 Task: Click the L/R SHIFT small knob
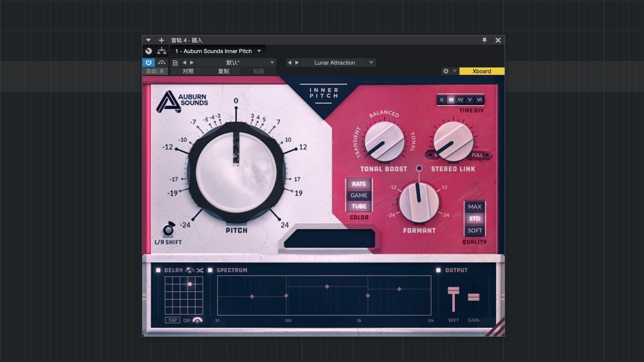tap(168, 230)
